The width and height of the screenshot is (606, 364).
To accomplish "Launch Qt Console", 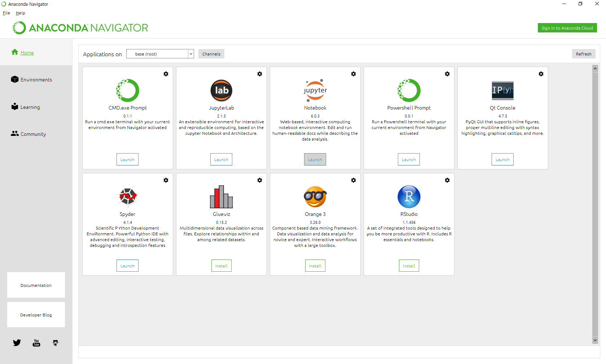I will 502,159.
